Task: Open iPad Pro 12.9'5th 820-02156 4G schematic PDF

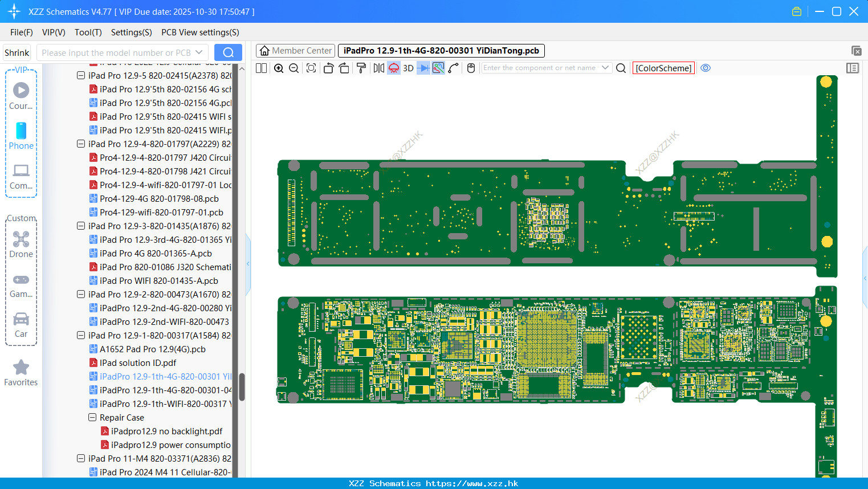Action: 160,89
